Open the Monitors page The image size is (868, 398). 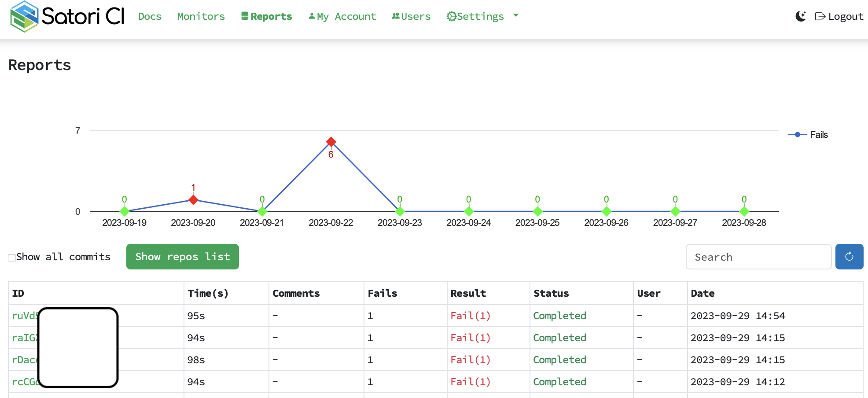(x=201, y=16)
